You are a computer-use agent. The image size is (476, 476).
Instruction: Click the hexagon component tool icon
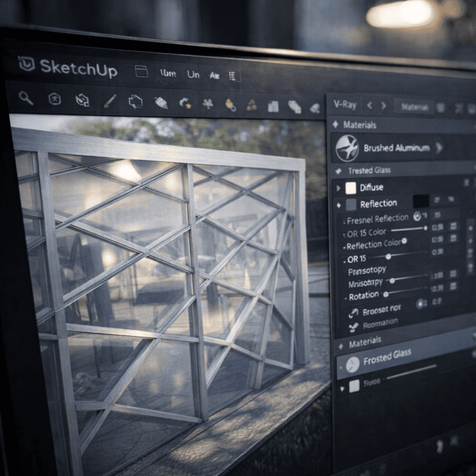point(55,99)
